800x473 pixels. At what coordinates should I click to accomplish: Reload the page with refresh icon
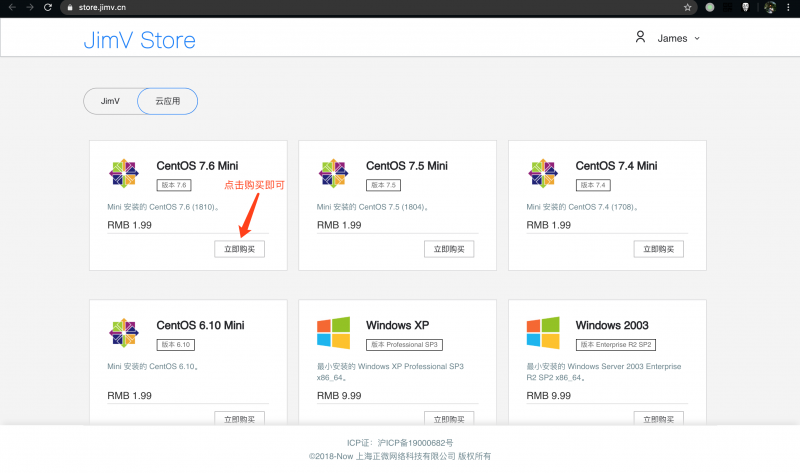[48, 7]
